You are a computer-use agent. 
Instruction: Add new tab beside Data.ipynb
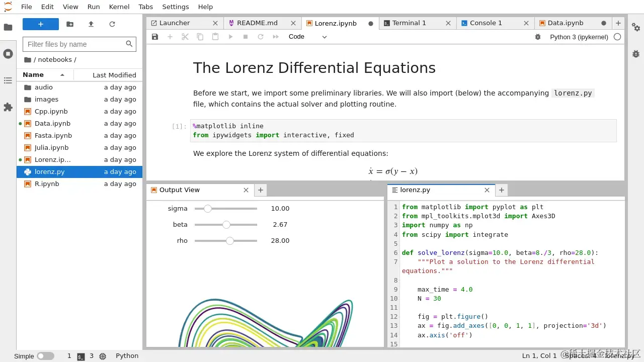click(618, 23)
